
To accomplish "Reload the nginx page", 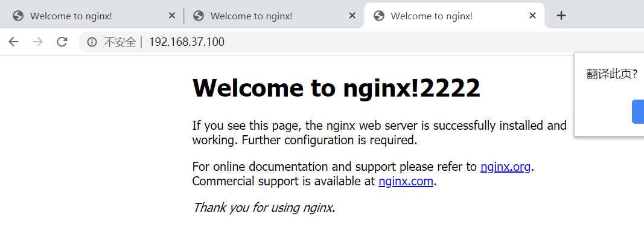I will pos(62,42).
